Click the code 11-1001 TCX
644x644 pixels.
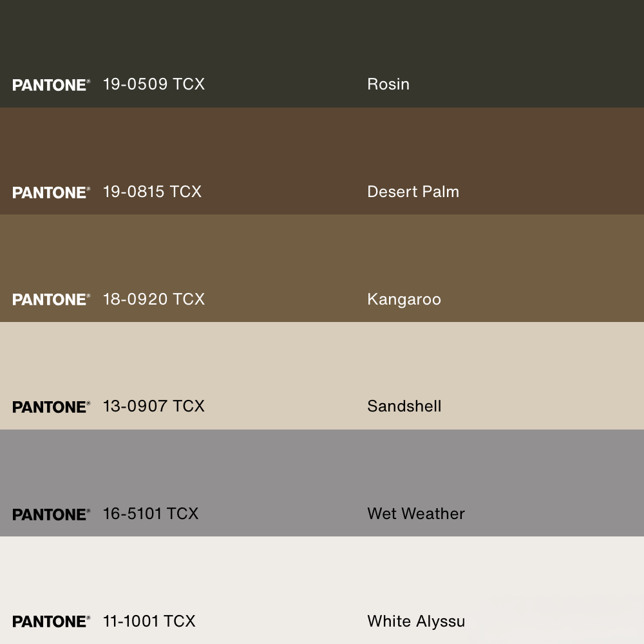click(149, 621)
